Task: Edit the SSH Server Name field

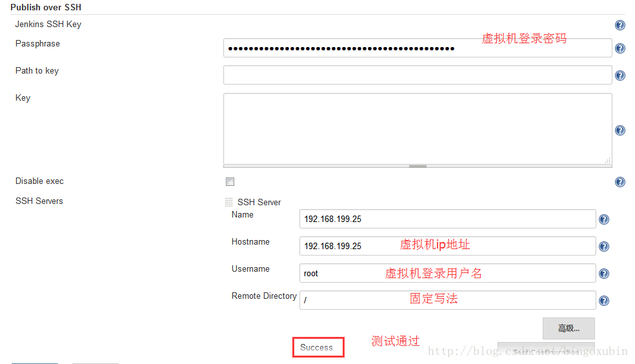Action: tap(447, 219)
